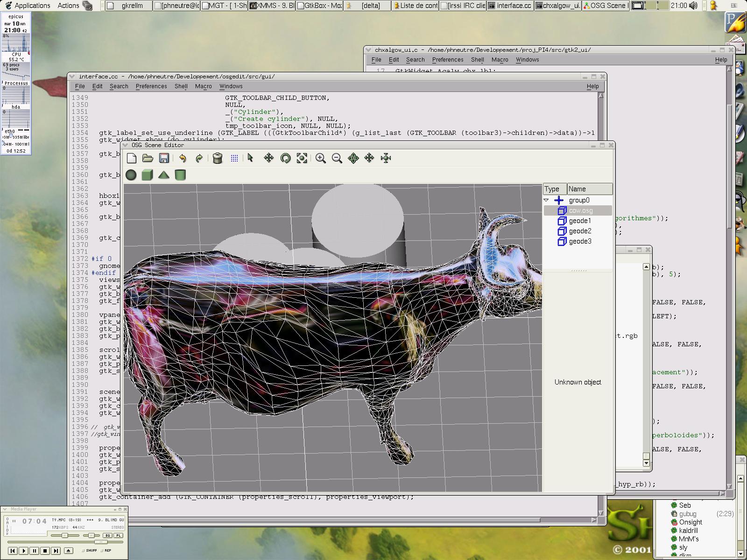
Task: Create a cone with the green cone icon
Action: (163, 175)
